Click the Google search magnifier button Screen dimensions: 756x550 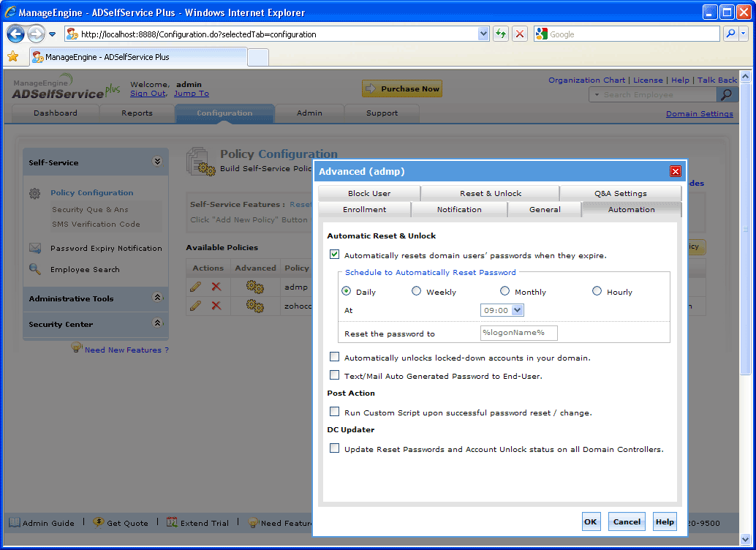pos(731,34)
